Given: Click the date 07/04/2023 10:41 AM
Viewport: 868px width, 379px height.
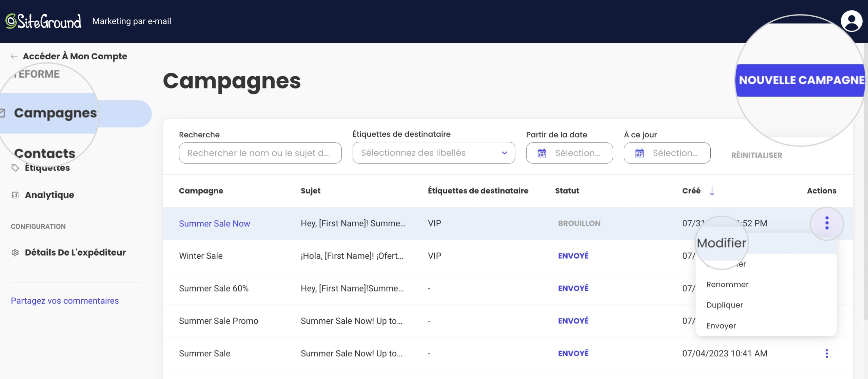Looking at the screenshot, I should click(725, 354).
